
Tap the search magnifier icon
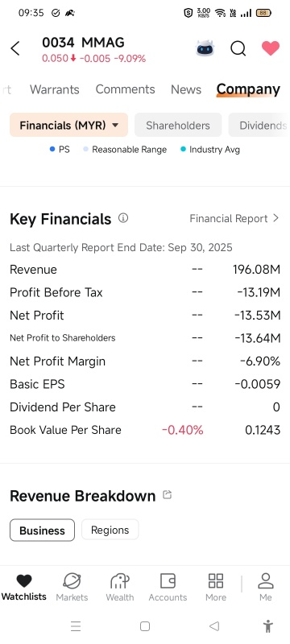[x=238, y=48]
